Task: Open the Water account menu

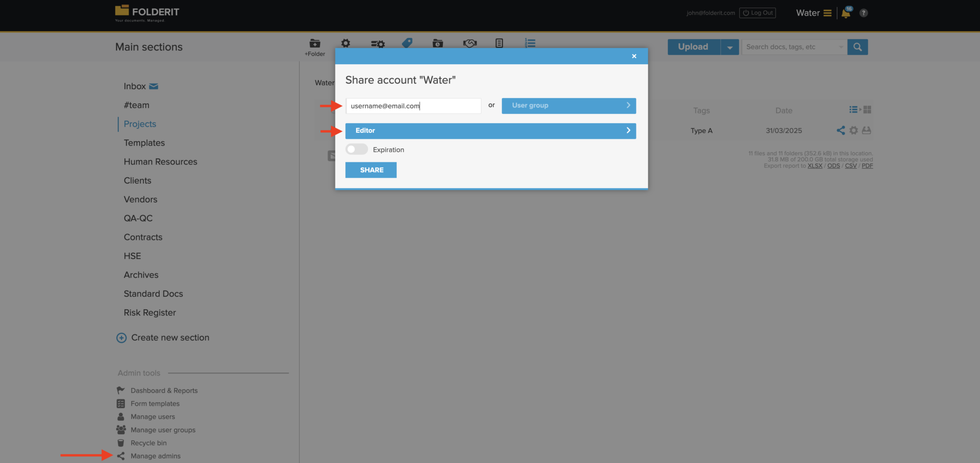Action: (x=813, y=13)
